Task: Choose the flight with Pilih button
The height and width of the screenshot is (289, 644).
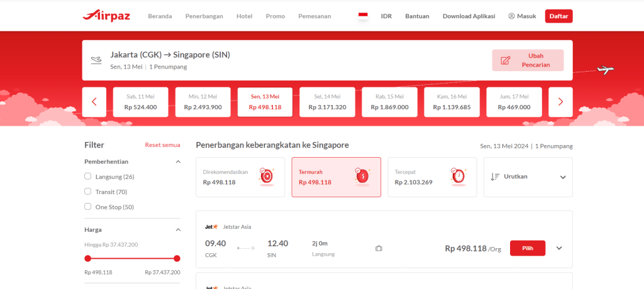Action: pyautogui.click(x=527, y=248)
